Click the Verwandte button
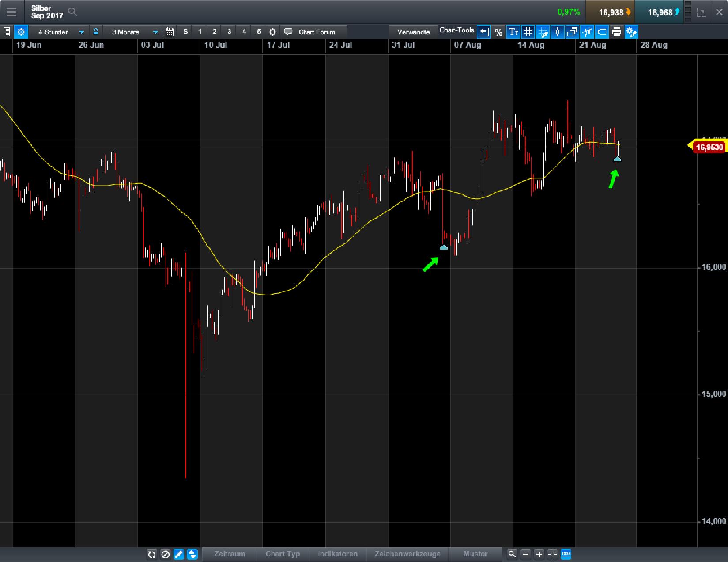The width and height of the screenshot is (728, 562). click(x=413, y=32)
